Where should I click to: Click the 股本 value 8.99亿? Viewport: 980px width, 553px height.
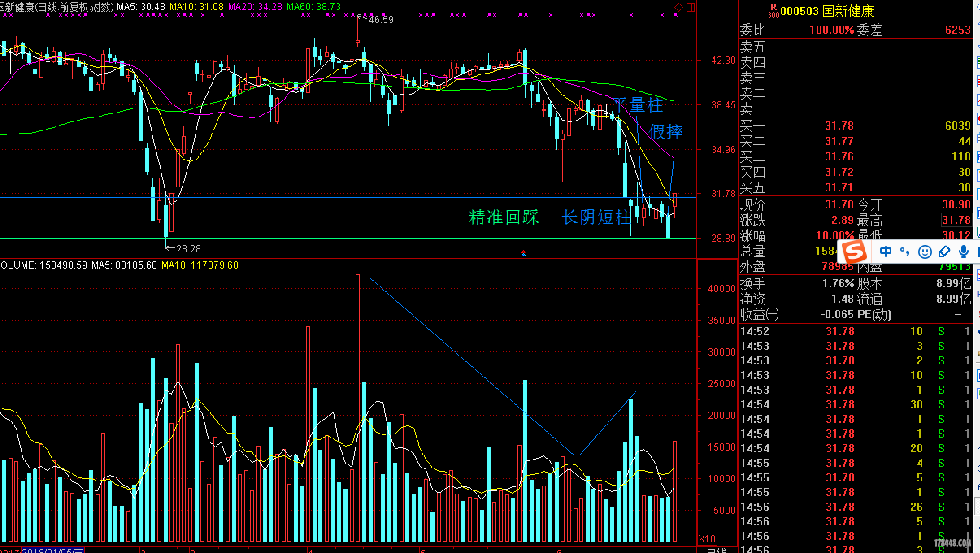[x=954, y=283]
